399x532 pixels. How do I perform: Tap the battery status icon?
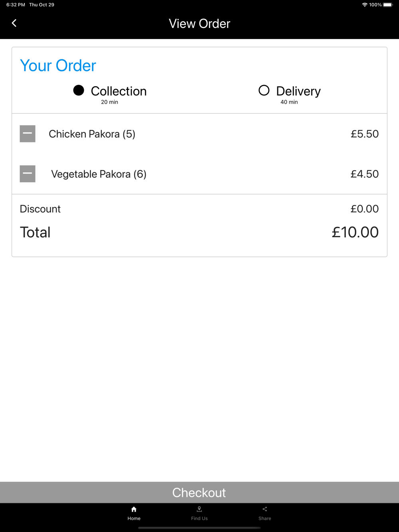click(388, 5)
